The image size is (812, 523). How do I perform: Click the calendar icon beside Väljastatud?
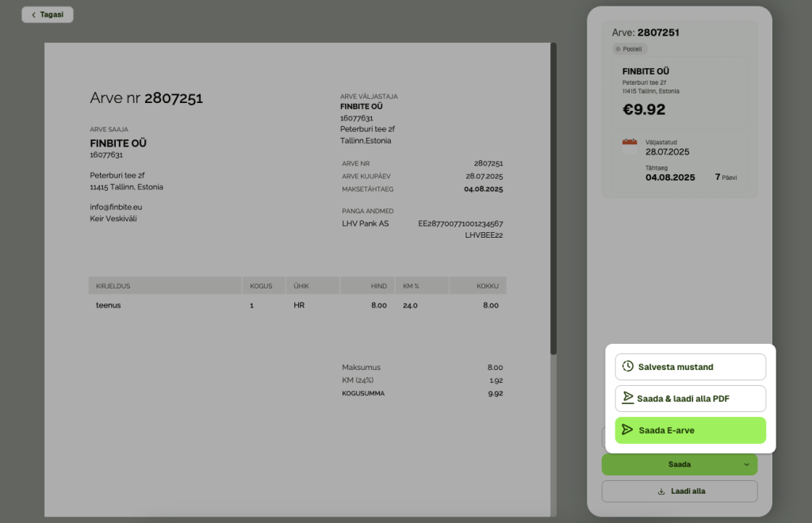[x=629, y=147]
